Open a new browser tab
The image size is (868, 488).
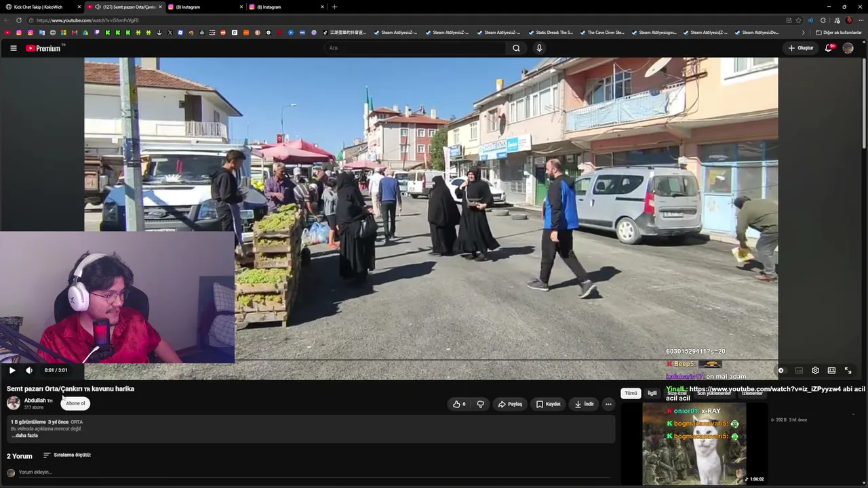pos(334,7)
